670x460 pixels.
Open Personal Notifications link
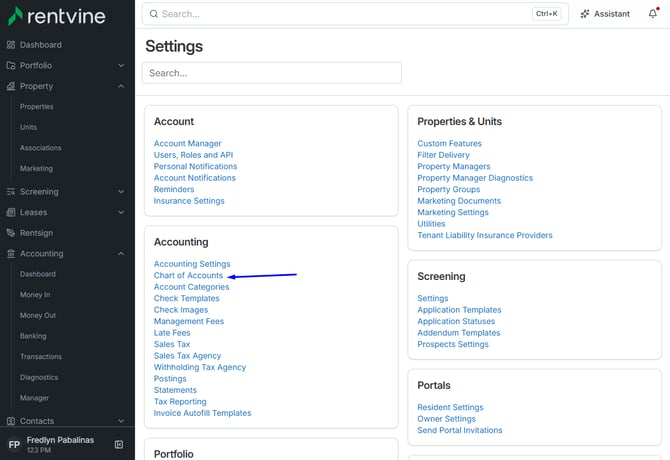(x=195, y=167)
